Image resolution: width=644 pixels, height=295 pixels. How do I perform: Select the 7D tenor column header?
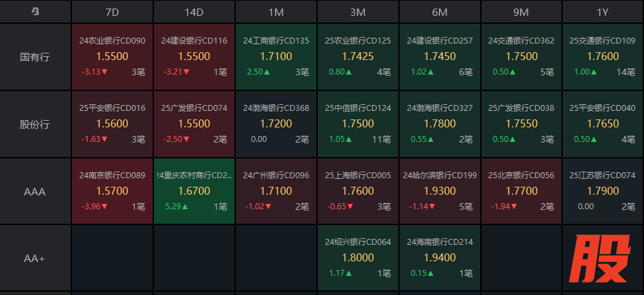coord(112,12)
